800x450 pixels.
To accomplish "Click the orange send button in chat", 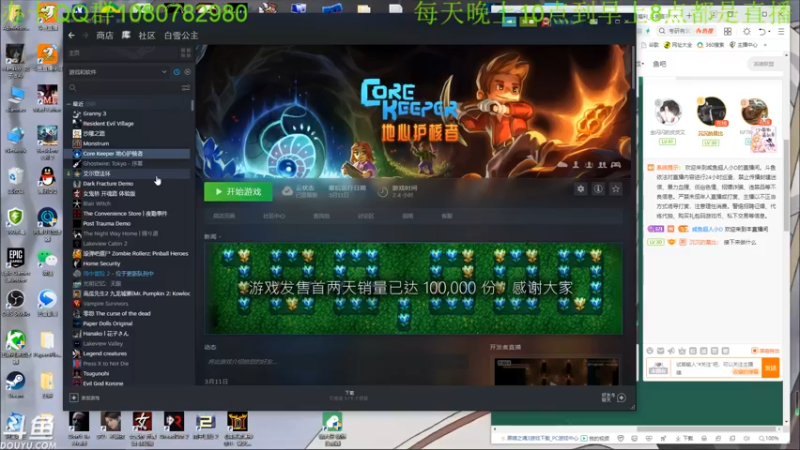I will (x=770, y=367).
